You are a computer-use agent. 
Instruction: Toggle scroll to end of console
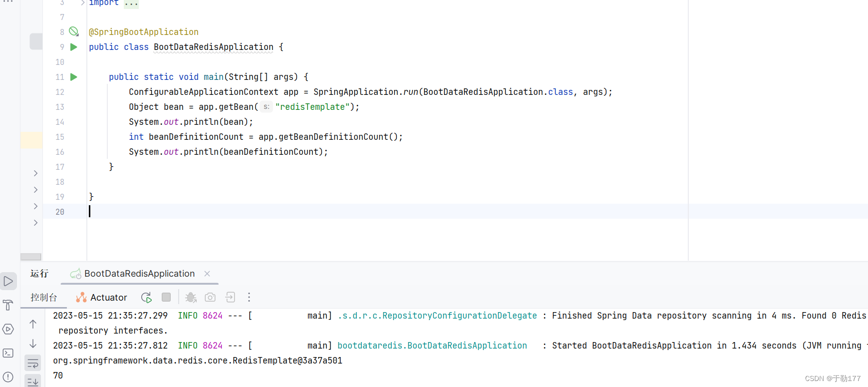[33, 382]
